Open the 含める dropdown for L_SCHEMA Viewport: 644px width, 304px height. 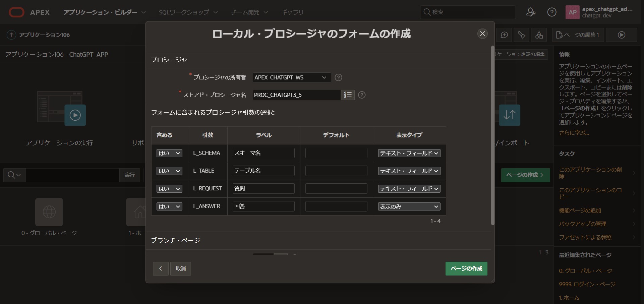click(169, 153)
